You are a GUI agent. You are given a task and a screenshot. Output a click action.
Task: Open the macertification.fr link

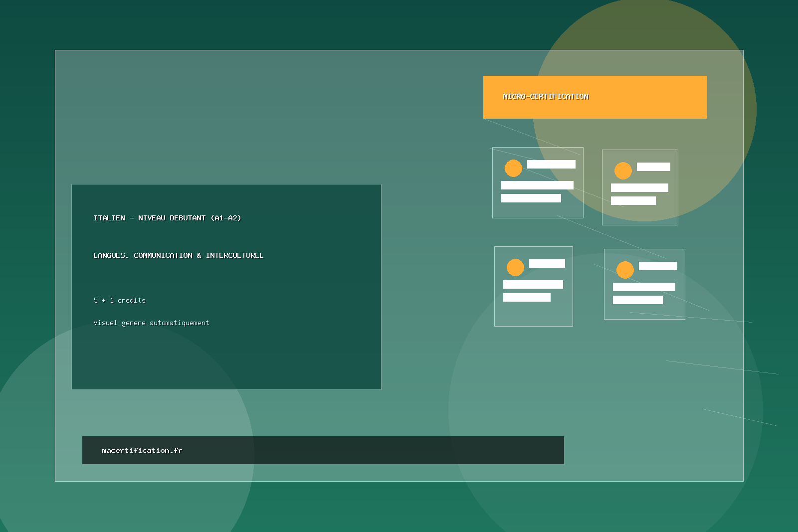[142, 450]
